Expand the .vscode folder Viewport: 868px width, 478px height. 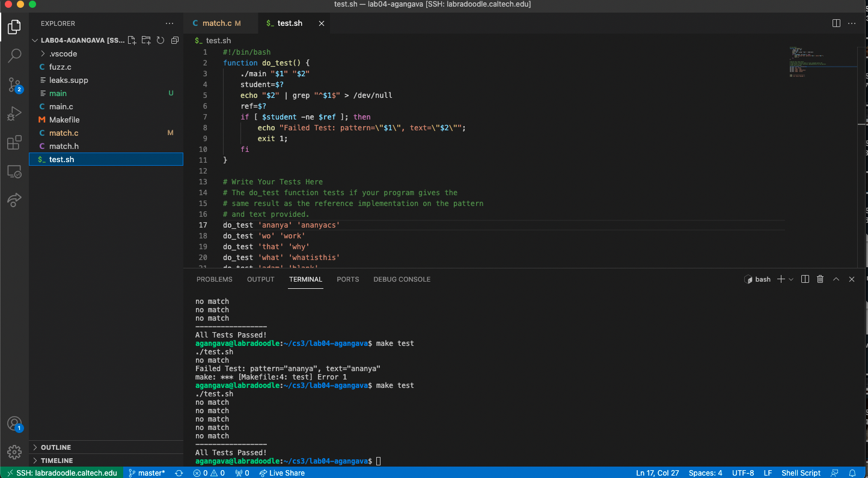pos(63,53)
